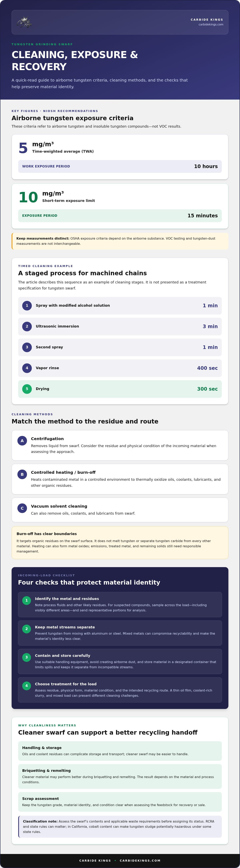Click check 2 badge beside Keep metal streams separate

click(x=27, y=629)
